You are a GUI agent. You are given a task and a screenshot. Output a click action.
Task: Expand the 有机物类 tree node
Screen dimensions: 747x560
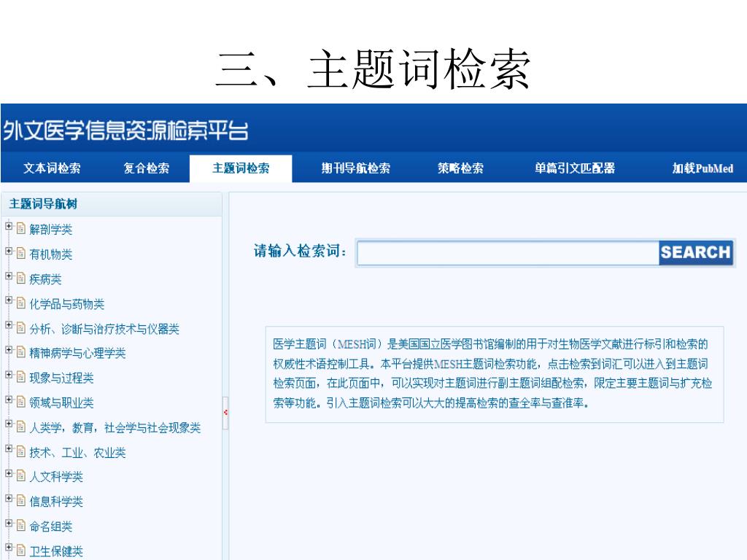pyautogui.click(x=9, y=251)
